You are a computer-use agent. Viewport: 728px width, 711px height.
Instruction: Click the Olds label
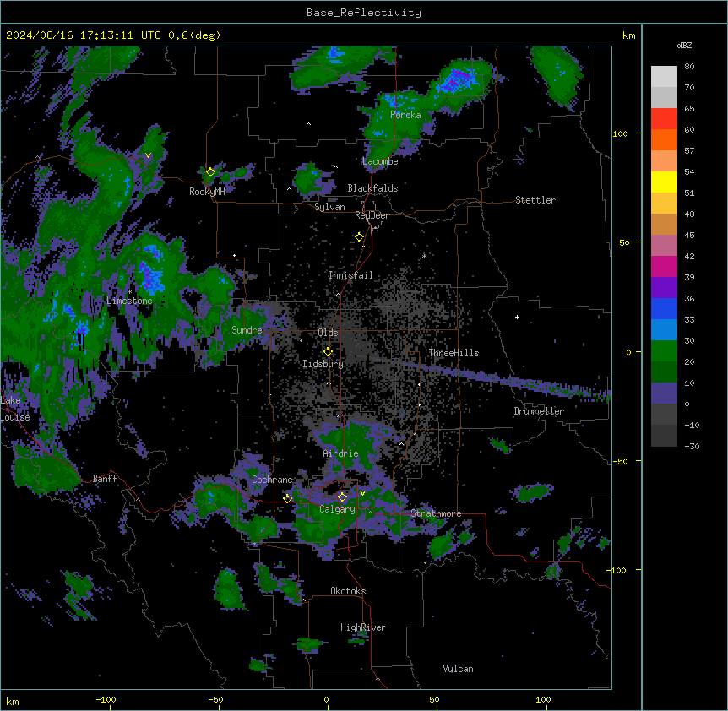328,333
